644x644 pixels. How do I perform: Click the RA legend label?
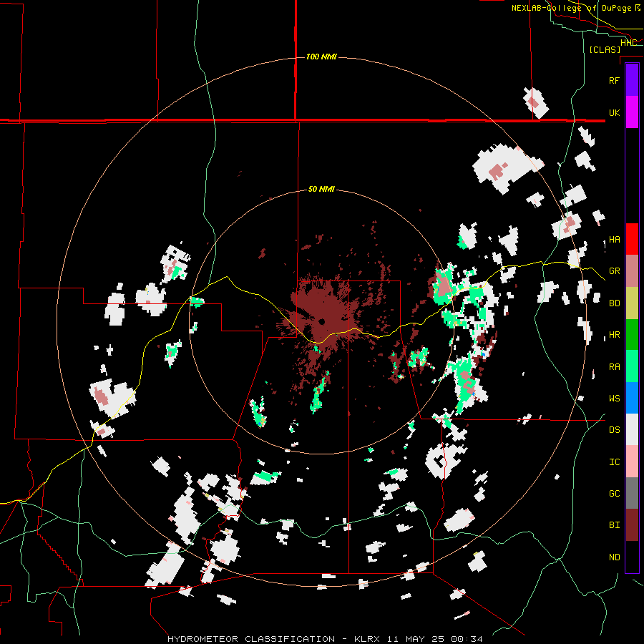(x=614, y=367)
